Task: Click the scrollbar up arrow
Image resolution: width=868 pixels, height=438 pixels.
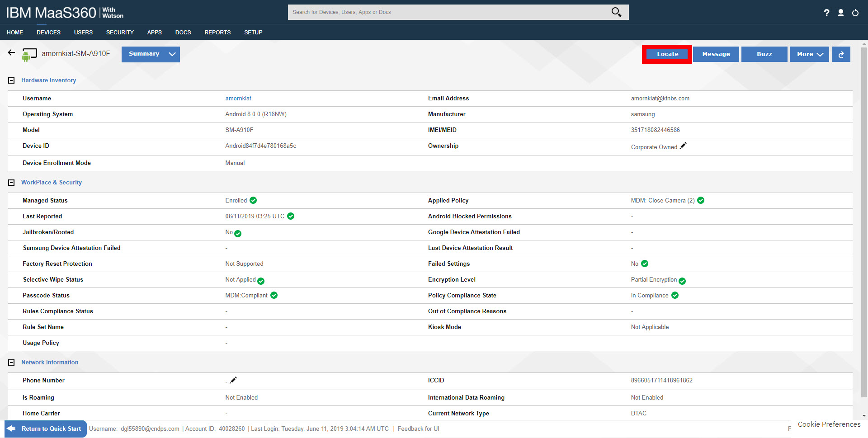Action: click(x=864, y=44)
